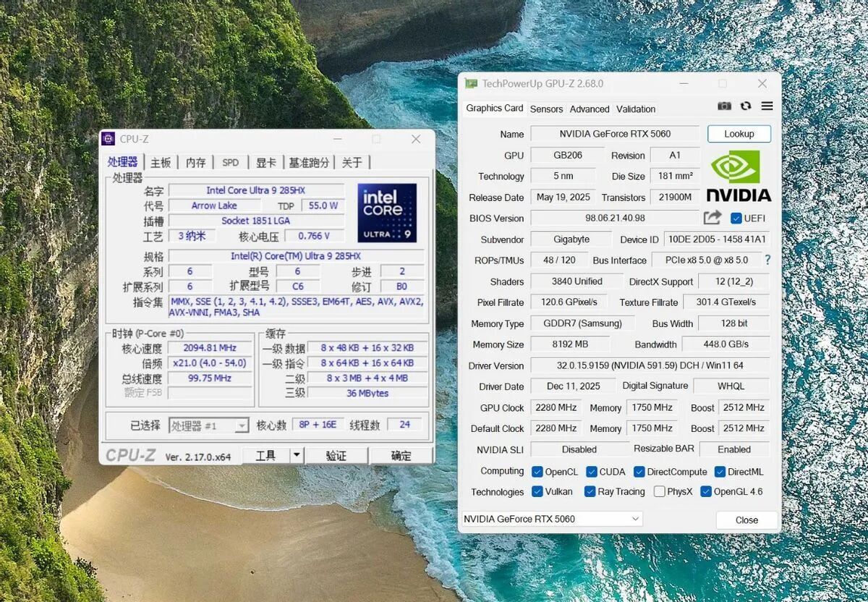Screen dimensions: 868x602
Task: Click the GPU-Z title bar app icon
Action: (472, 83)
